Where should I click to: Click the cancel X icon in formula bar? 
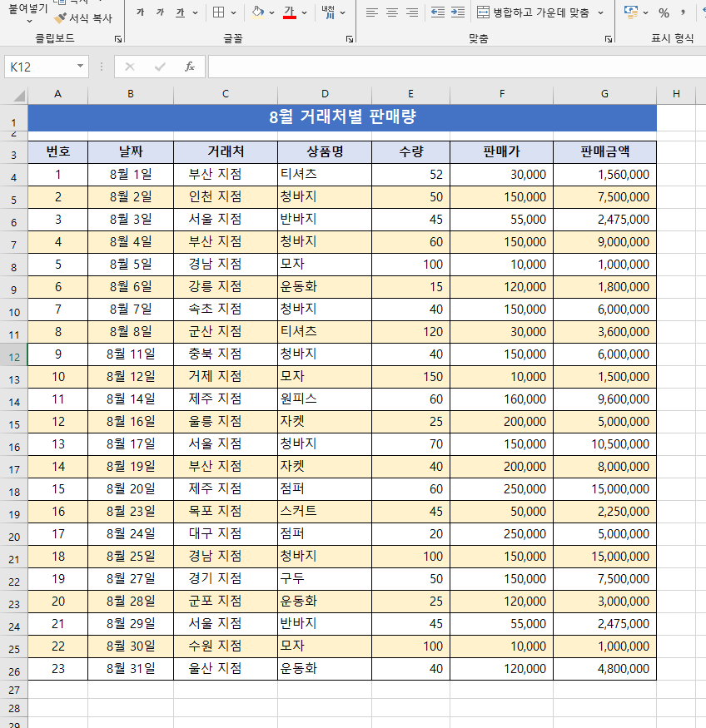coord(130,67)
